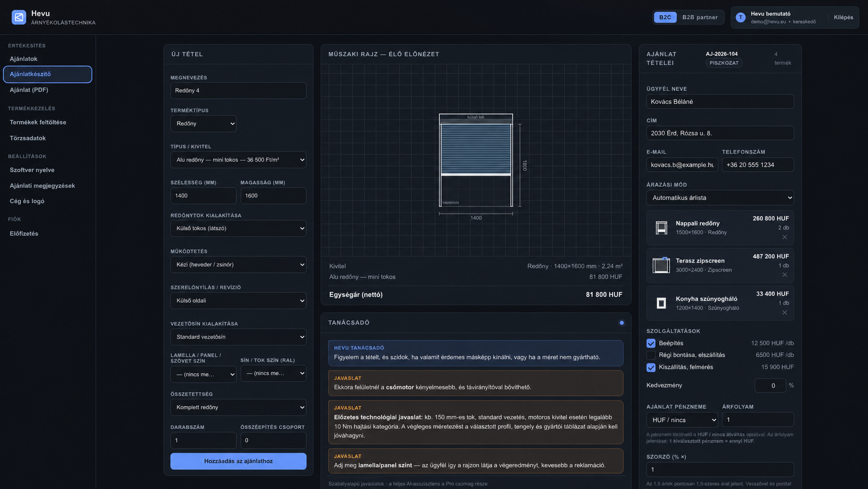
Task: Open the Terméktípus dropdown
Action: [x=204, y=124]
